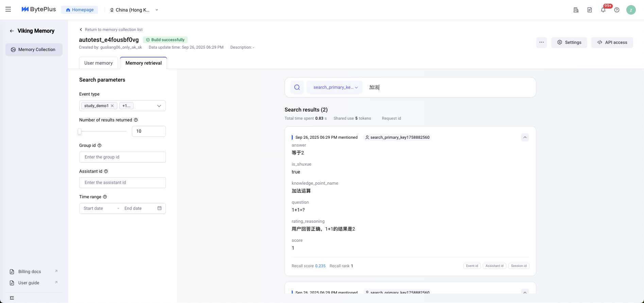Viewport: 644px width, 303px height.
Task: Collapse the first search result card
Action: (525, 137)
